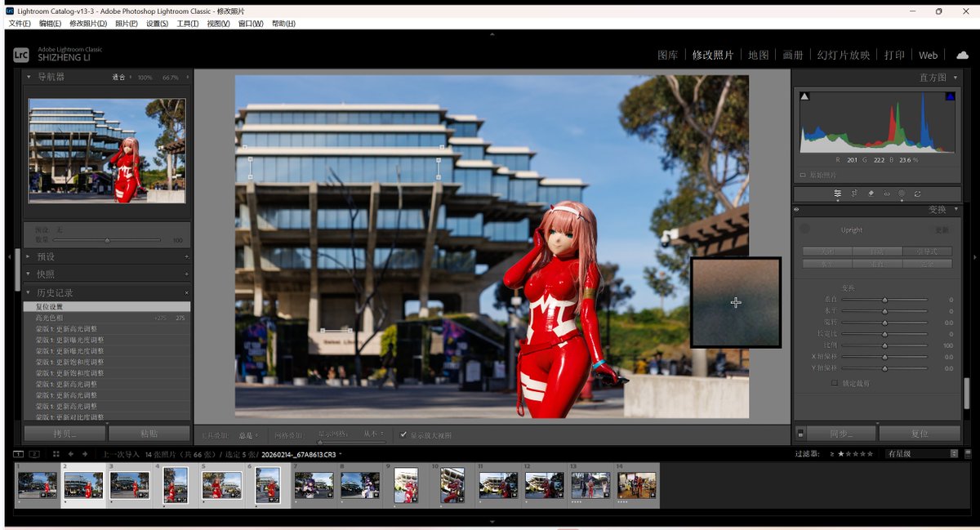Click 同步... button
Viewport: 980px width, 530px height.
click(x=841, y=434)
